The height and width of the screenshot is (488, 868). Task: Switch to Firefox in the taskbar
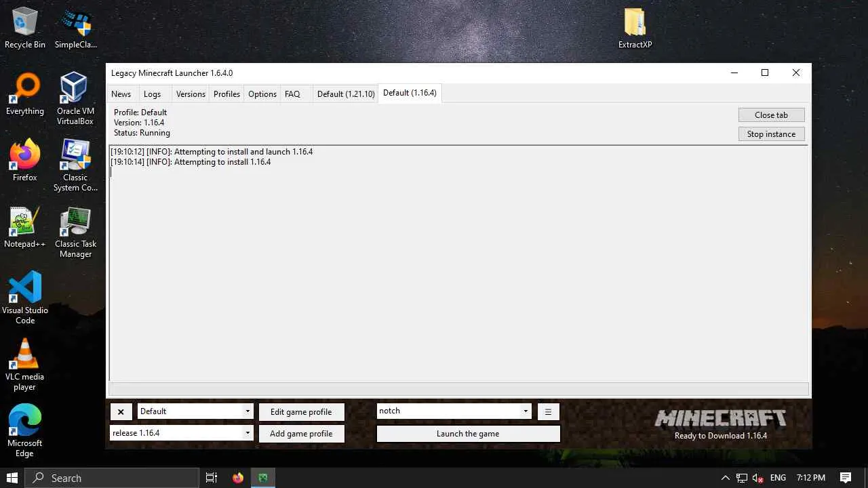click(238, 478)
